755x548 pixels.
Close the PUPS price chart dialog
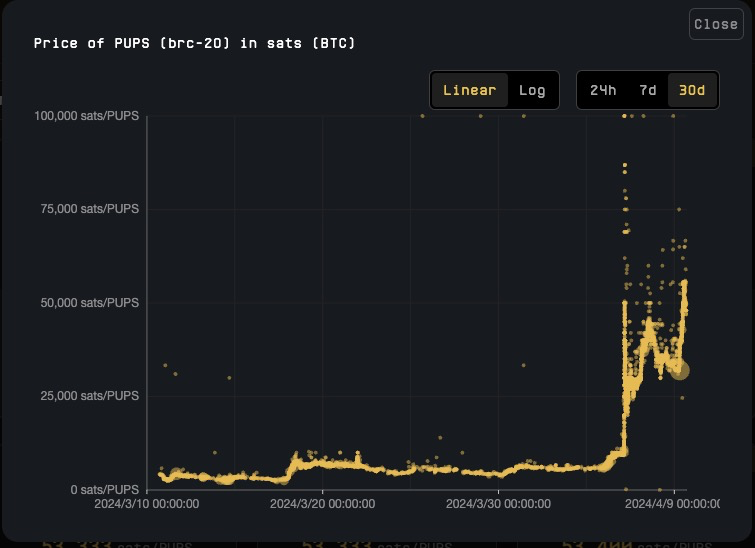point(716,24)
